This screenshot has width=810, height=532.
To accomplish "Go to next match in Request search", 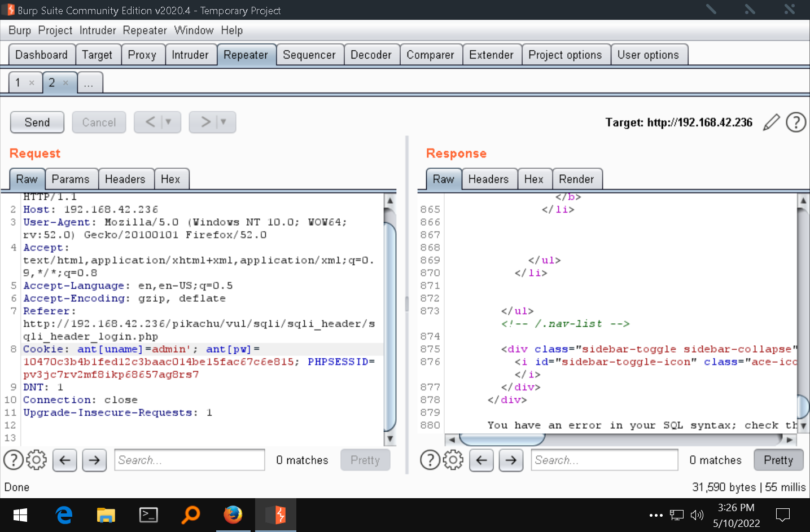I will pos(94,460).
